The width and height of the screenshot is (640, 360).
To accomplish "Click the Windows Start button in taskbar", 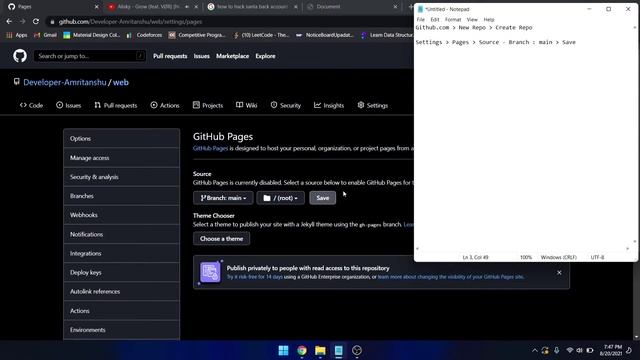I will [283, 350].
